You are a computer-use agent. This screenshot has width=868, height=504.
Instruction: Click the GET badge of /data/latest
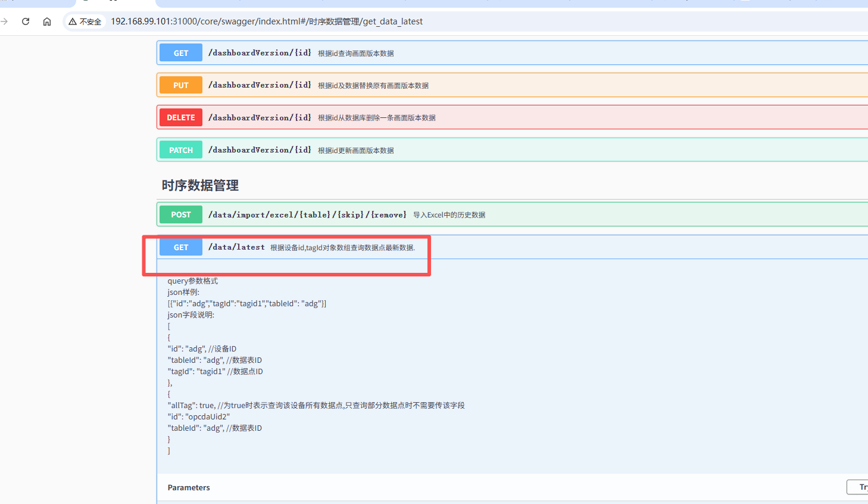[x=181, y=247]
